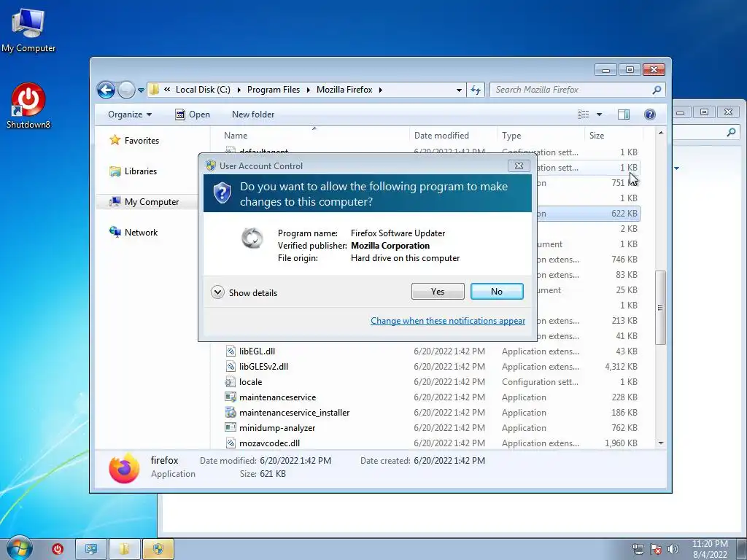Select the locale configuration file
747x560 pixels.
pyautogui.click(x=251, y=382)
